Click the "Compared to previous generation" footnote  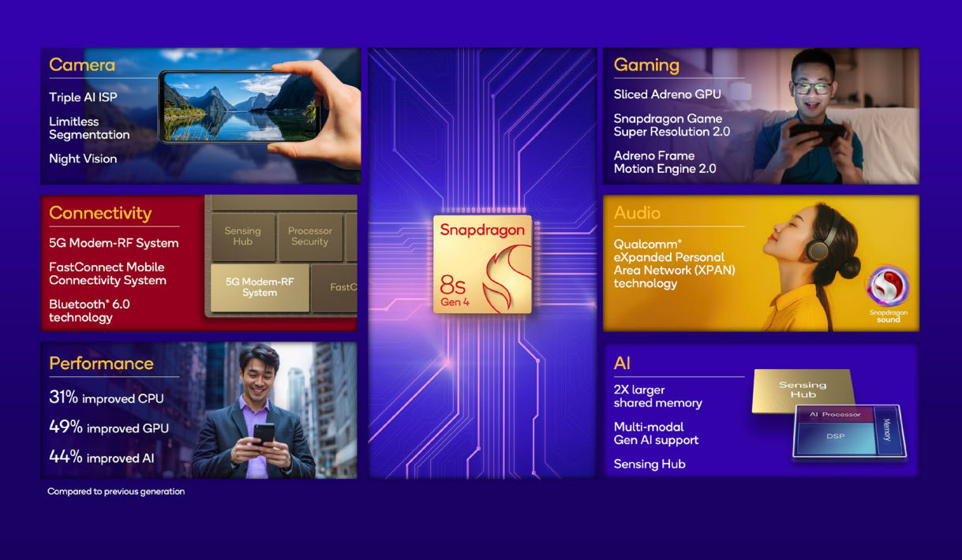tap(116, 491)
